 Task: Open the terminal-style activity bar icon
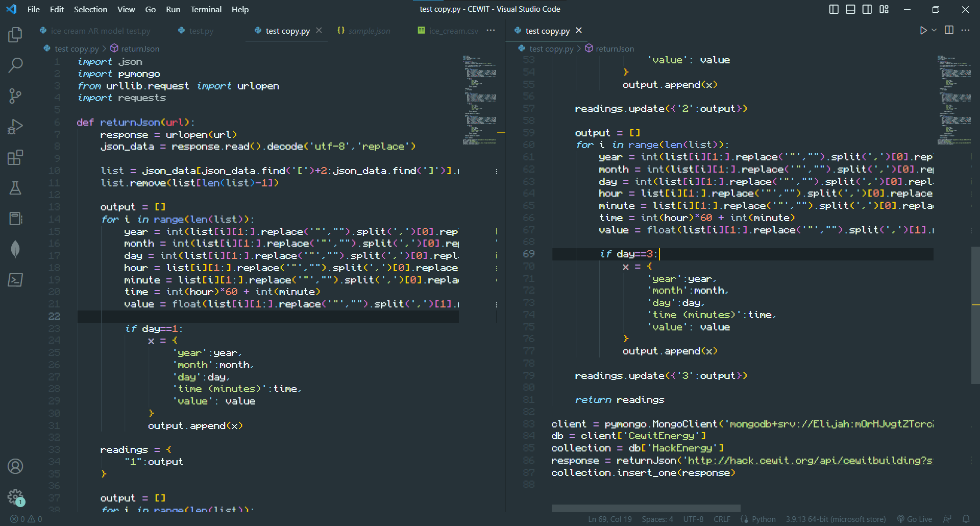point(15,280)
